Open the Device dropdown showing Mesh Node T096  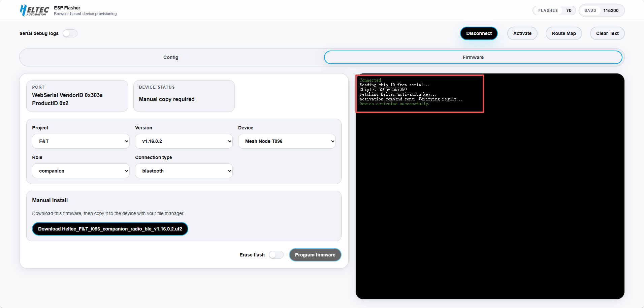pyautogui.click(x=287, y=141)
